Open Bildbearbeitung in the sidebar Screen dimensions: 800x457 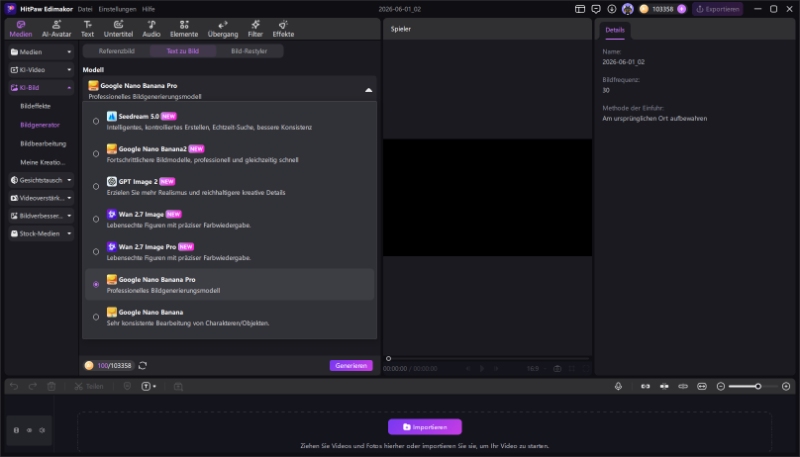click(43, 144)
